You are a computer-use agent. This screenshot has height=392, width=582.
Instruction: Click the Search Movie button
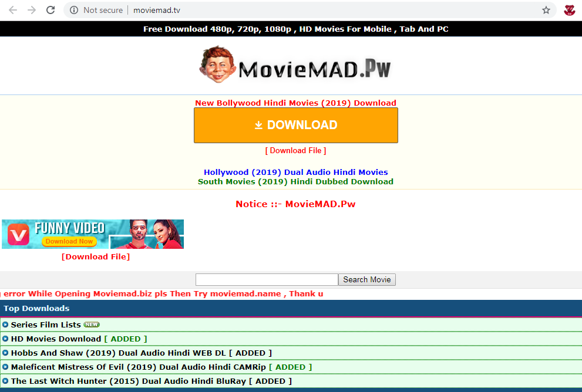(367, 280)
